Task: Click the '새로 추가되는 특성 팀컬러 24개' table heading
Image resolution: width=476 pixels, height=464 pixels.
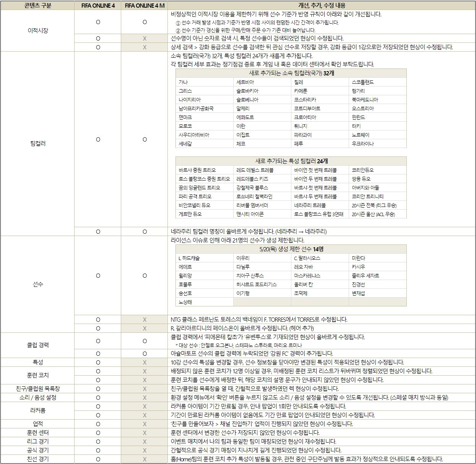Action: point(291,161)
